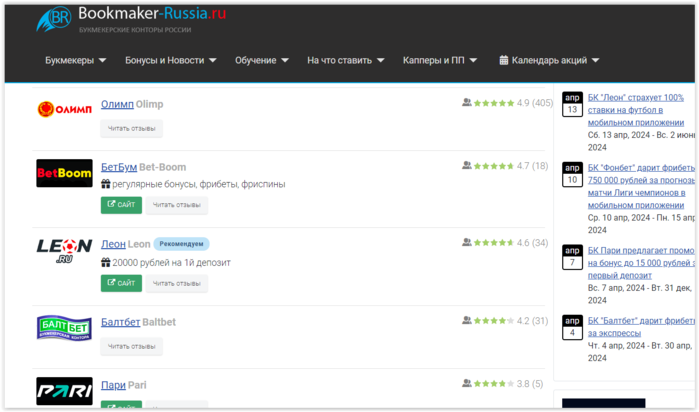The image size is (699, 412).
Task: Click the BetBoom bookmaker logo
Action: pos(65,173)
